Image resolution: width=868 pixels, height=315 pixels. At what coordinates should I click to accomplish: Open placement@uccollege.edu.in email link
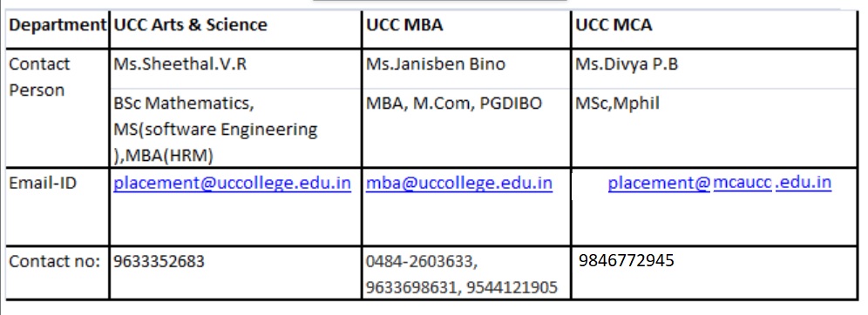click(232, 184)
